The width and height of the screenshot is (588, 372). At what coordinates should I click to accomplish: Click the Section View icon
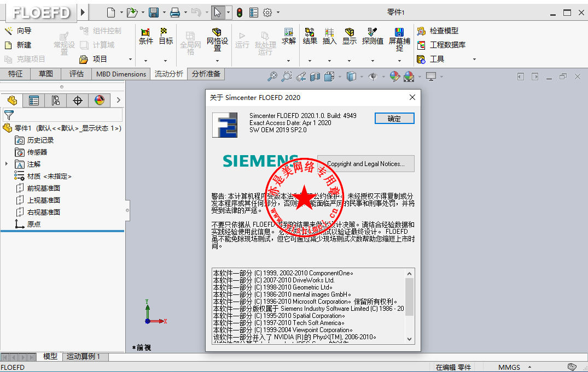coord(315,76)
